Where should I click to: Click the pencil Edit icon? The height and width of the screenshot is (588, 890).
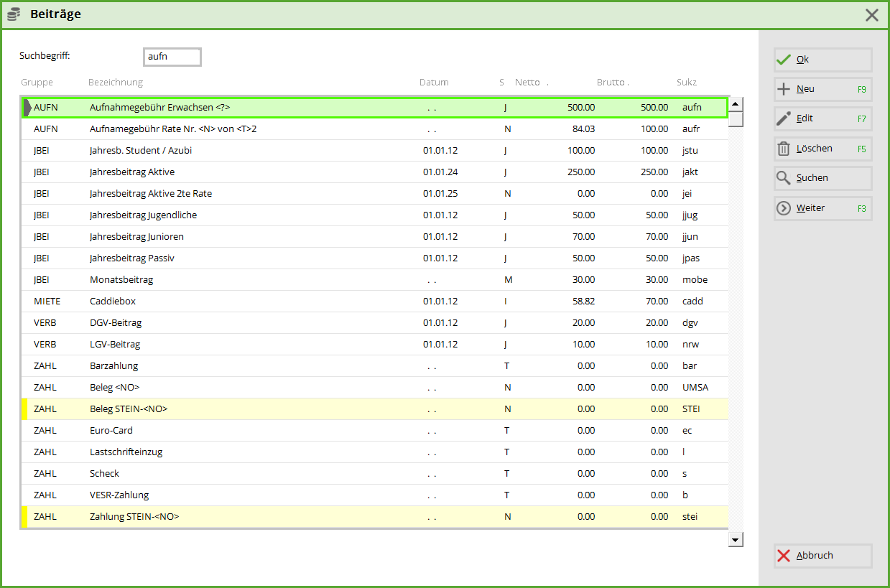[784, 119]
